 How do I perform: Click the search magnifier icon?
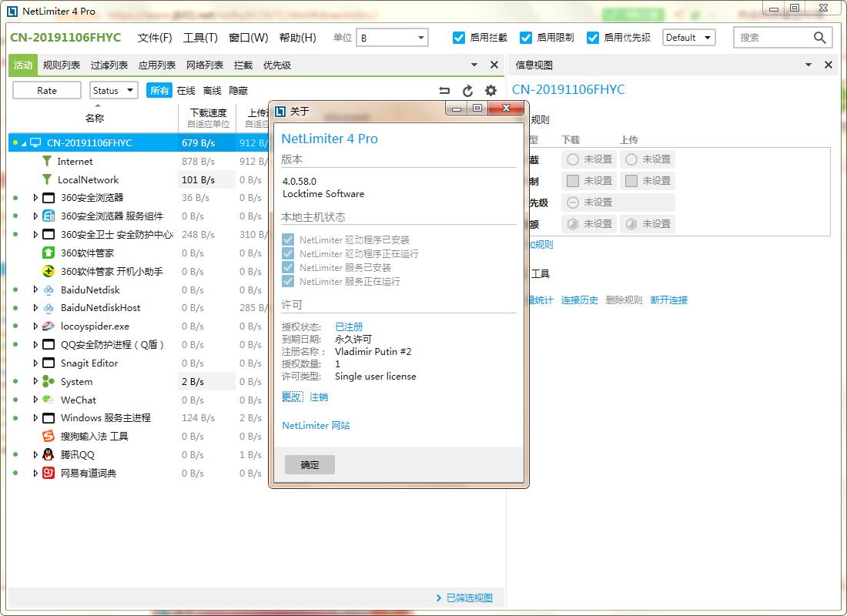(819, 37)
